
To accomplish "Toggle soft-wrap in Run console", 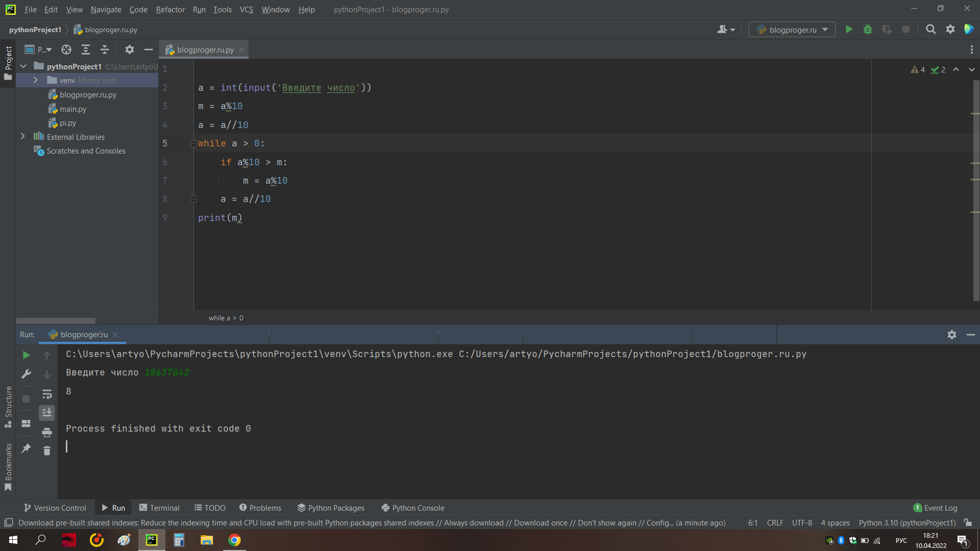I will point(47,394).
